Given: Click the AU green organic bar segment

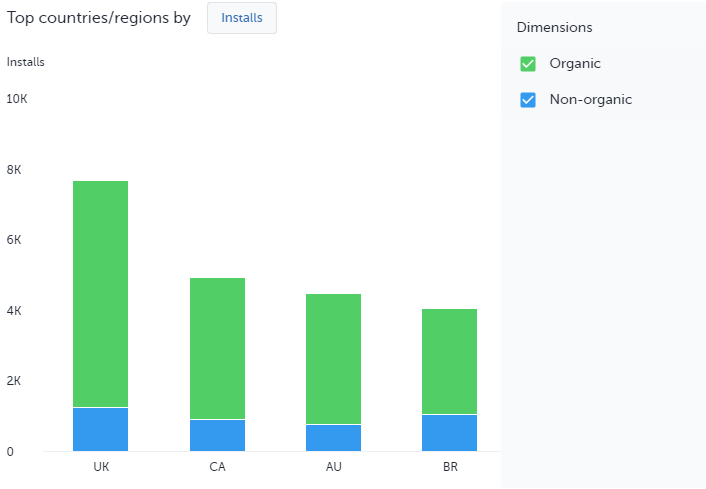Looking at the screenshot, I should 333,359.
